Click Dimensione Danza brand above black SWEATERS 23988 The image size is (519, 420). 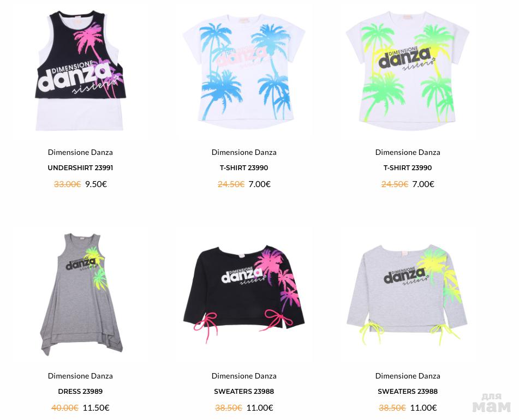pos(244,376)
